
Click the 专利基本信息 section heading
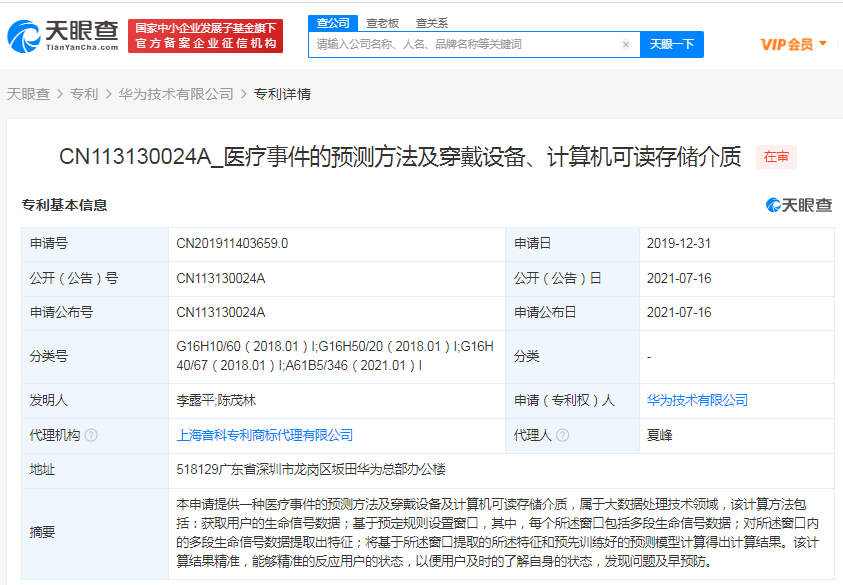coord(64,205)
